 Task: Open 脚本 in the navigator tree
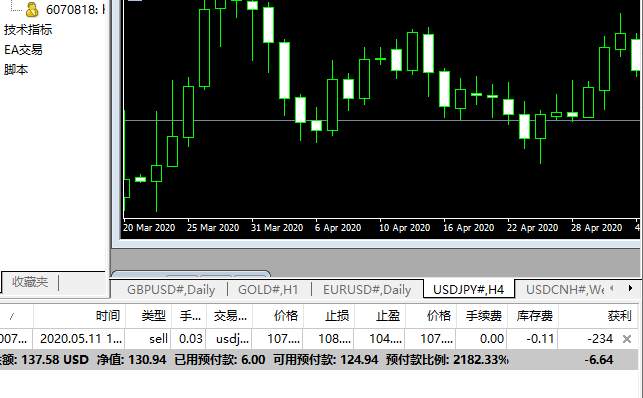click(x=16, y=69)
